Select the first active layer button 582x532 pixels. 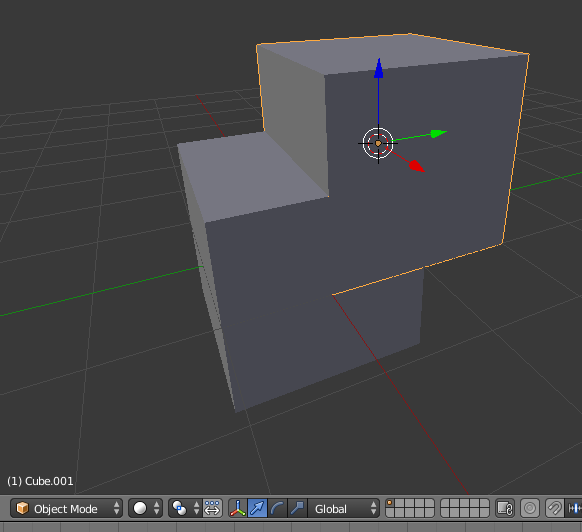(x=390, y=503)
